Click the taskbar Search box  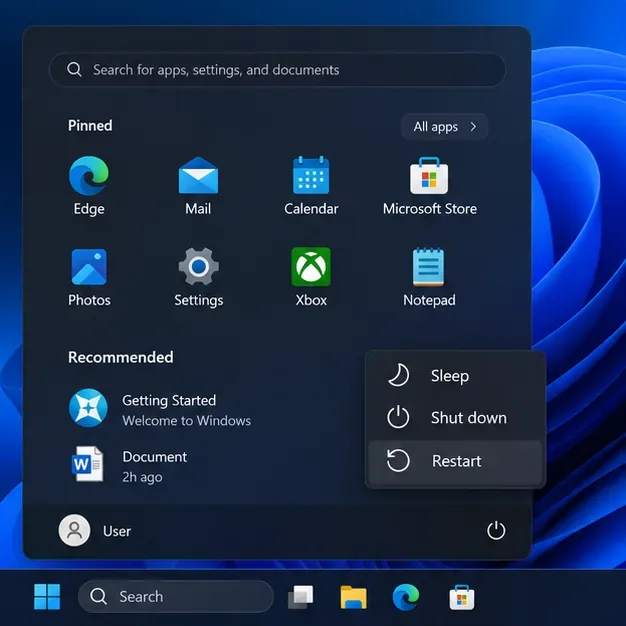click(176, 597)
